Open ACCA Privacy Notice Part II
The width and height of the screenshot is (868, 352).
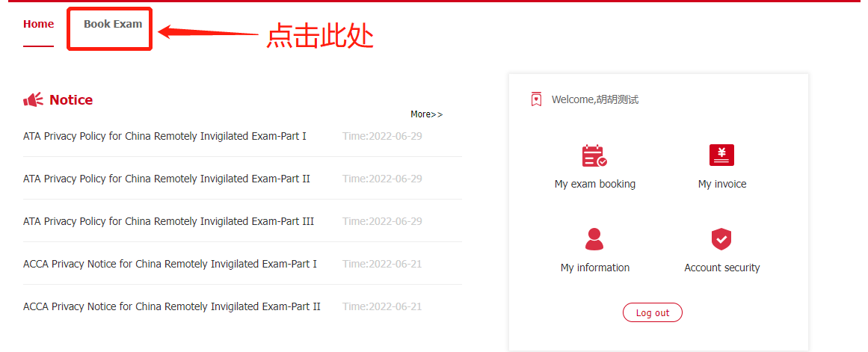(x=171, y=306)
